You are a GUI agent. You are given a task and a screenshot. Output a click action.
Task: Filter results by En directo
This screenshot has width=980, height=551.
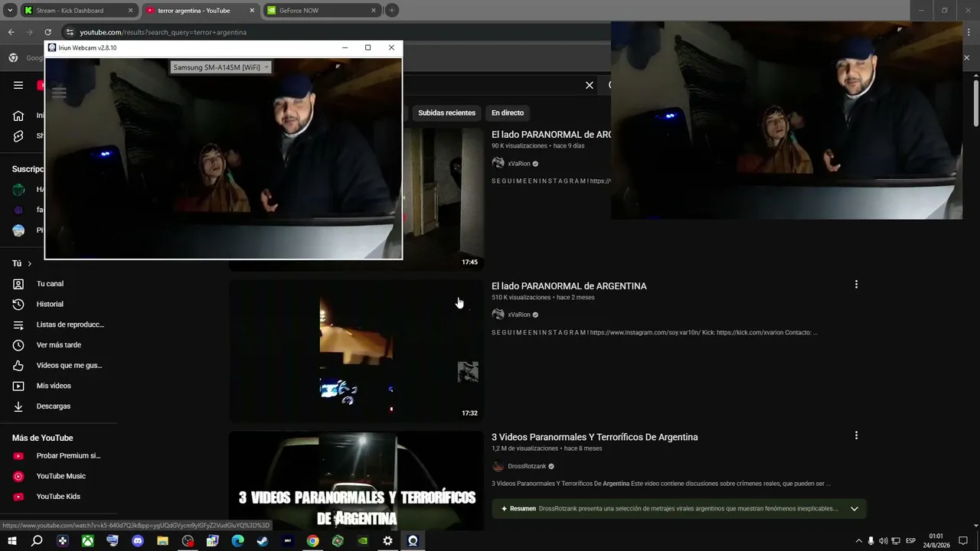point(508,112)
